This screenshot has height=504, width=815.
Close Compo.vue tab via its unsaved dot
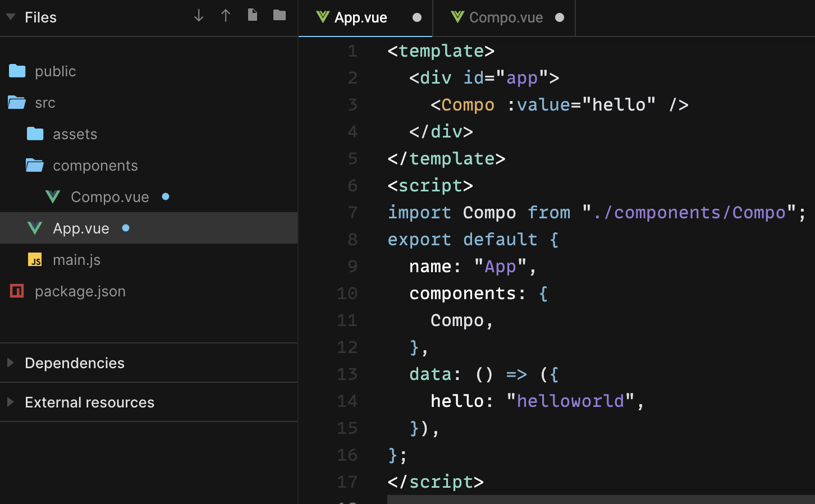coord(560,17)
